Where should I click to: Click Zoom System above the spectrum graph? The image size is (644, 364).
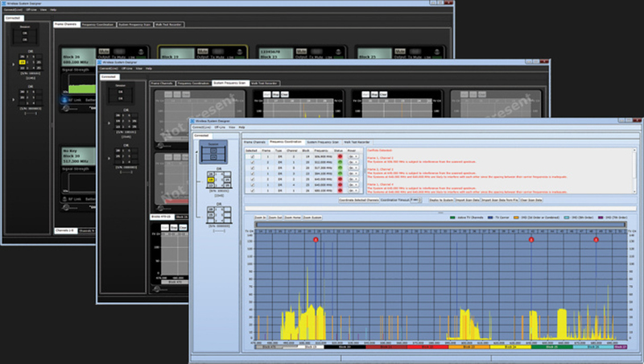click(x=312, y=217)
